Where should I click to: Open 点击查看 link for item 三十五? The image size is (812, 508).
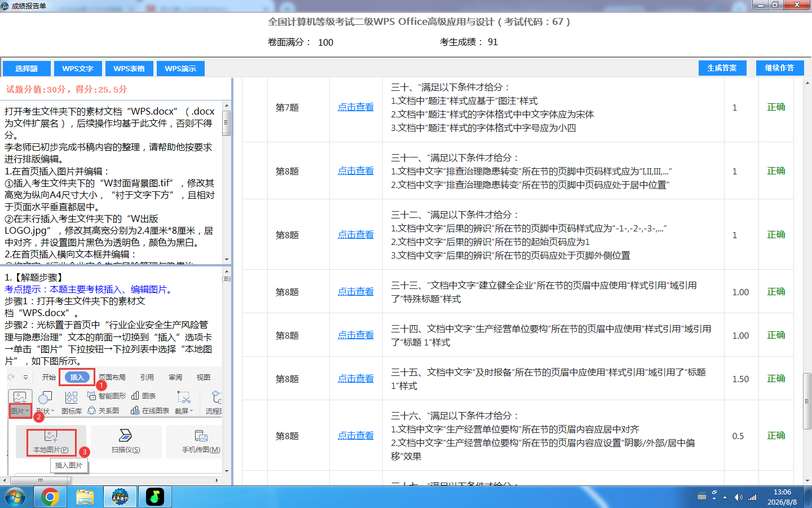pos(356,379)
